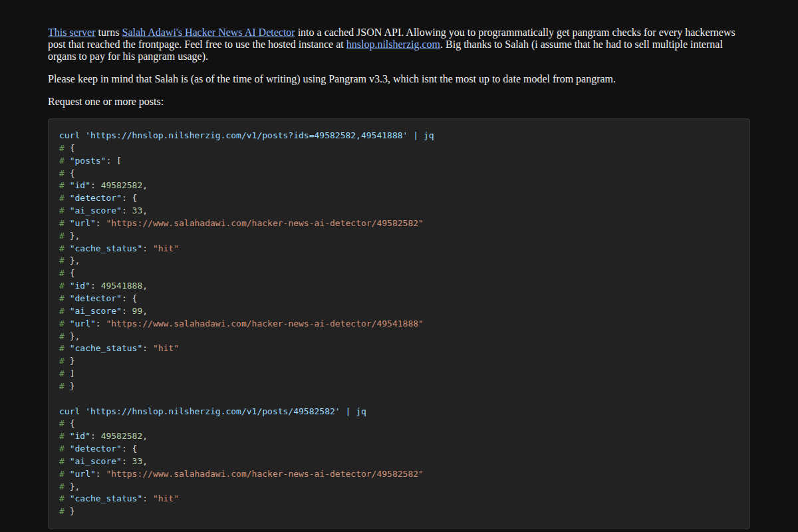Screen dimensions: 798x532
Task: Click the "id": 49541888 line
Action: coord(103,285)
